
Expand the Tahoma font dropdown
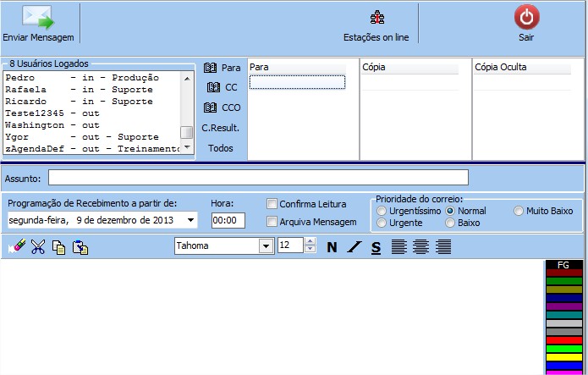[266, 245]
